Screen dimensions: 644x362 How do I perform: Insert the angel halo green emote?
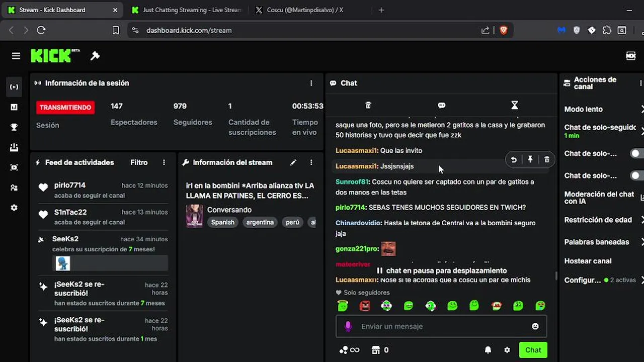point(343,305)
